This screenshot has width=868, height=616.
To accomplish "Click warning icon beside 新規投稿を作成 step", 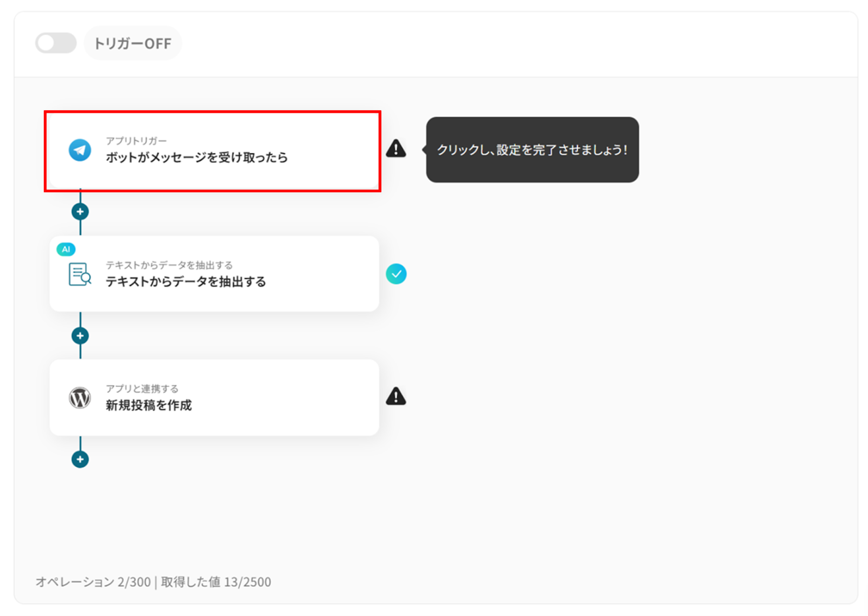I will pyautogui.click(x=396, y=396).
